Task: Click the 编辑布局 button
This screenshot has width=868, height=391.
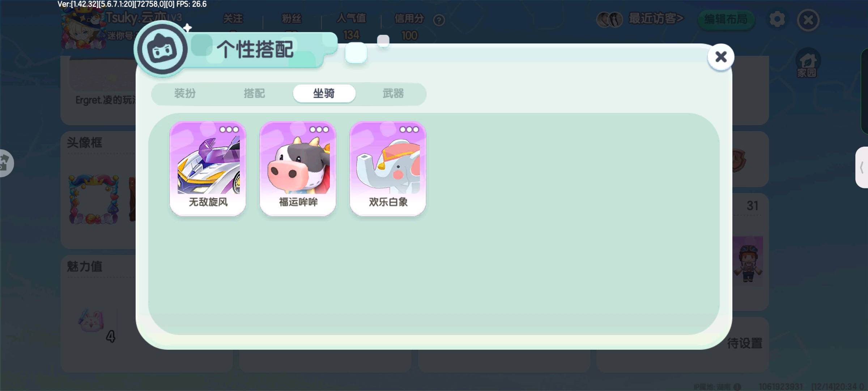Action: click(726, 19)
